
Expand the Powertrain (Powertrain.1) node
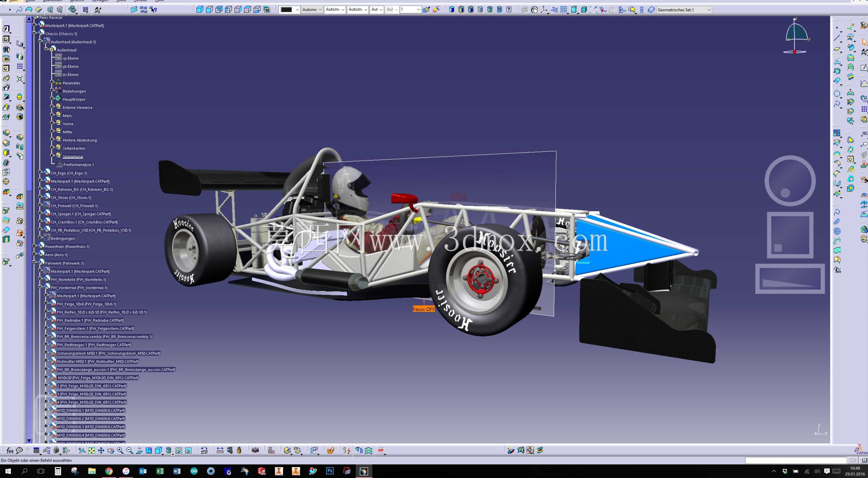pyautogui.click(x=34, y=246)
